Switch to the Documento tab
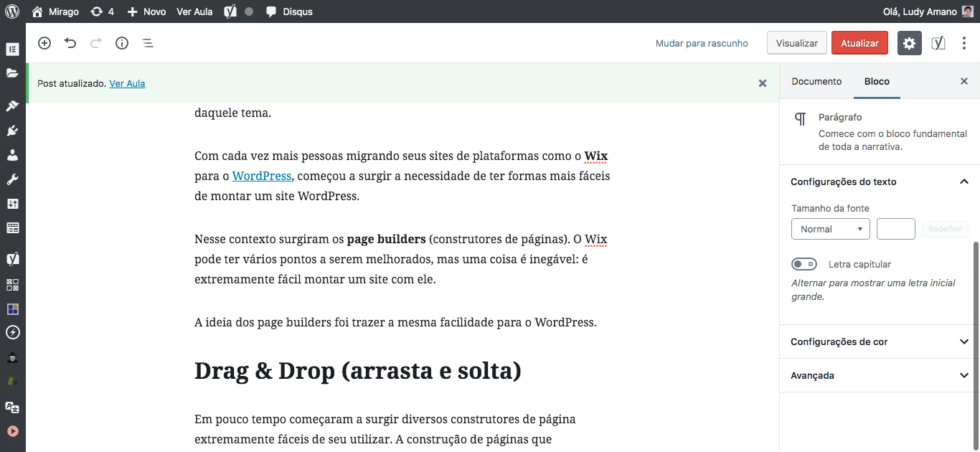Image resolution: width=980 pixels, height=452 pixels. 816,81
